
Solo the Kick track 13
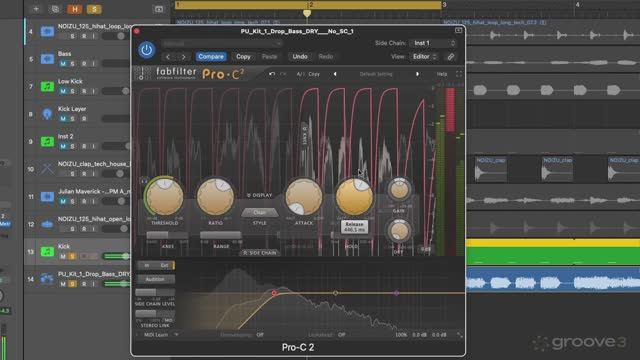point(73,256)
